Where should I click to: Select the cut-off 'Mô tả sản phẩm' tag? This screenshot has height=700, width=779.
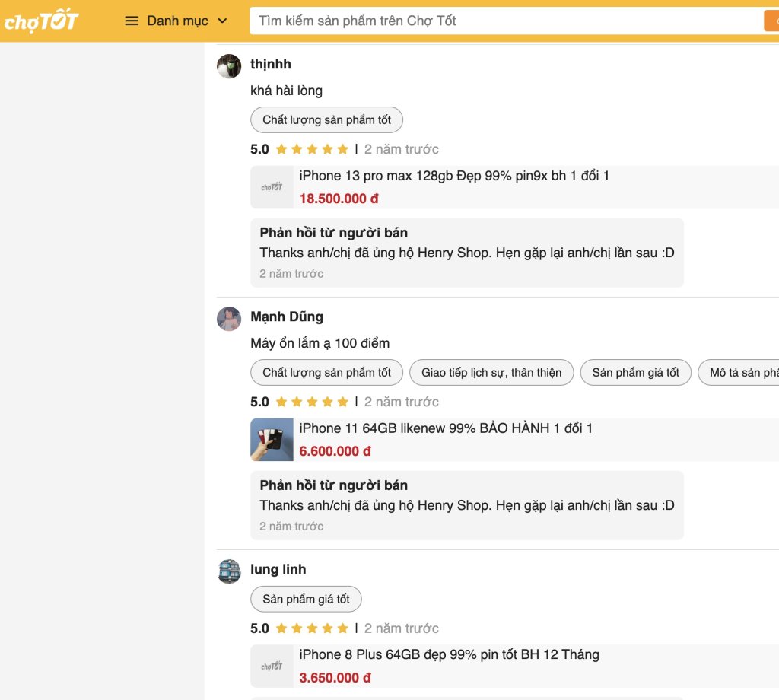click(739, 373)
